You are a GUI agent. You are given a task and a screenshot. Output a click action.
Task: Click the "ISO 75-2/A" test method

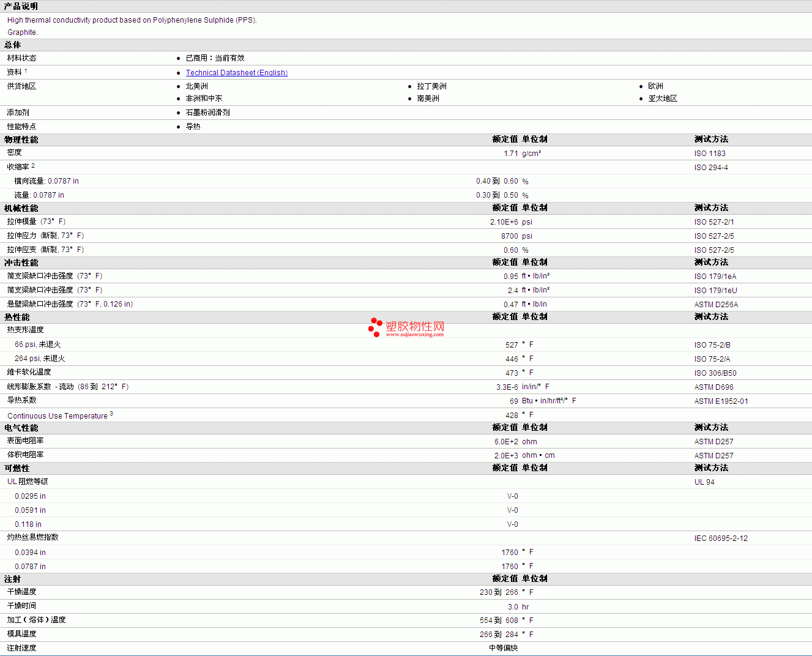(x=712, y=359)
